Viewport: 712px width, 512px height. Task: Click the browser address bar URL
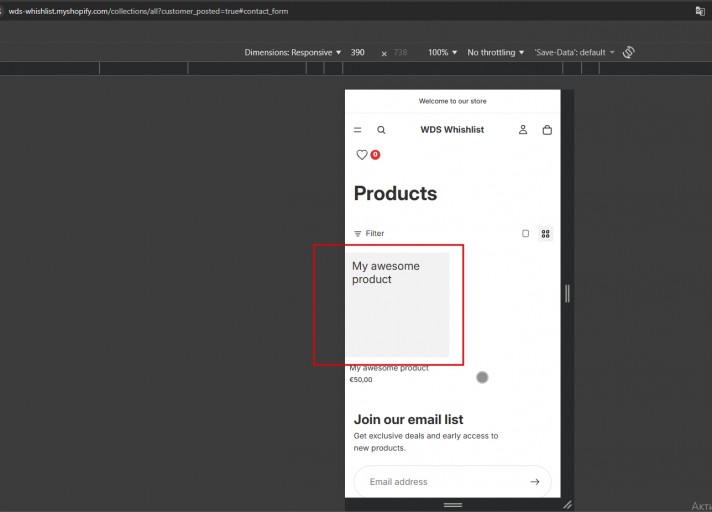click(x=148, y=11)
